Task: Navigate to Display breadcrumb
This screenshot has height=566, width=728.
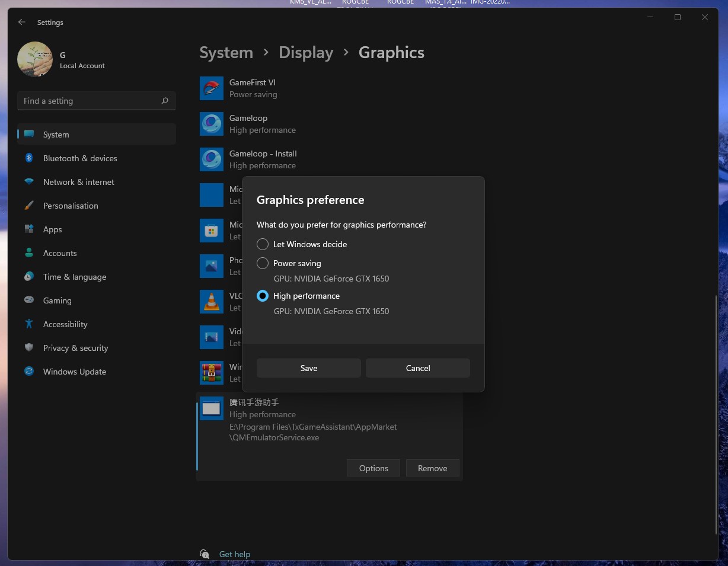Action: click(x=306, y=53)
